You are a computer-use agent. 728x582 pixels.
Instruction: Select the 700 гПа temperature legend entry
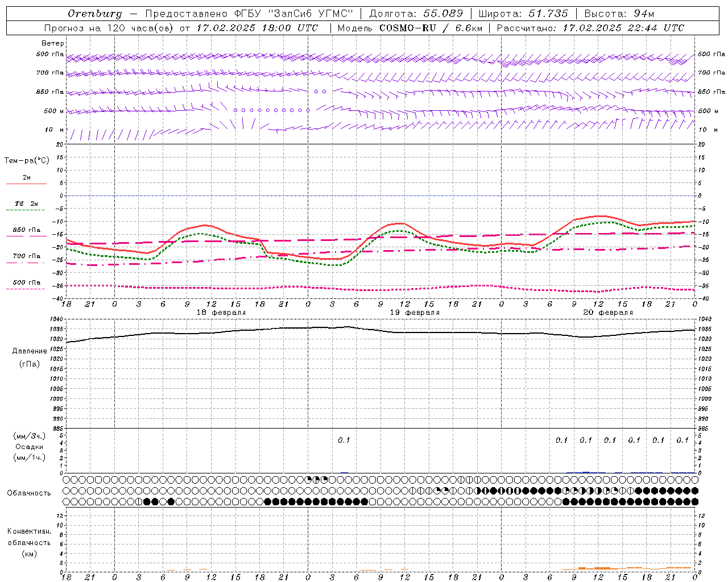click(x=27, y=256)
